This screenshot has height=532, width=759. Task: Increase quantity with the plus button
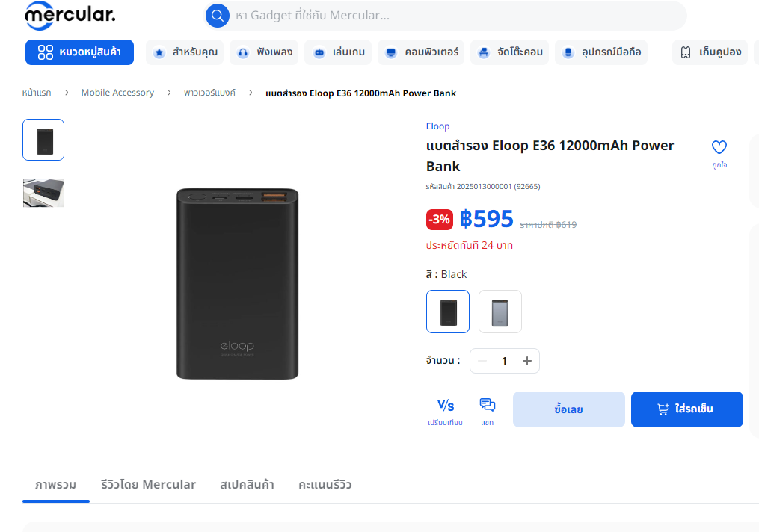pyautogui.click(x=527, y=361)
